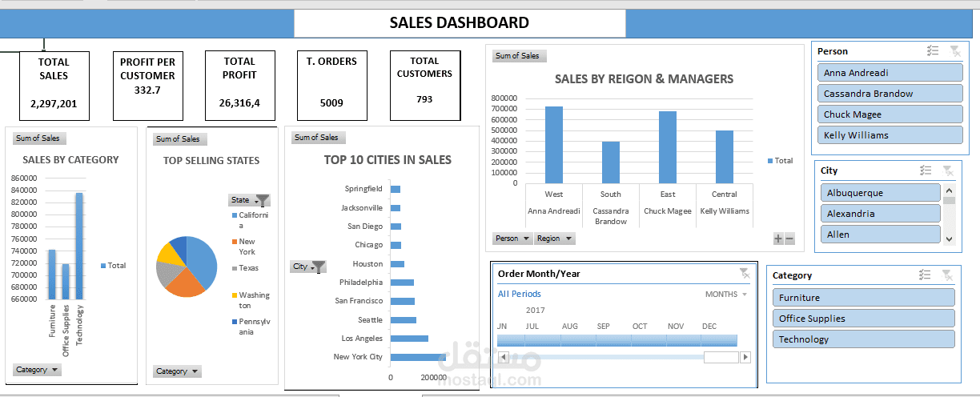
Task: Clear filter on Category slicer
Action: [947, 275]
